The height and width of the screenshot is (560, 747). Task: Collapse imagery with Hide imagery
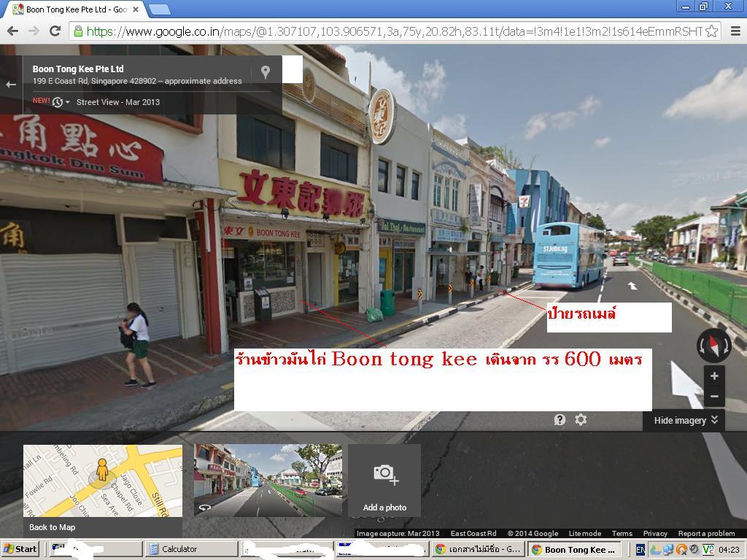pyautogui.click(x=684, y=420)
